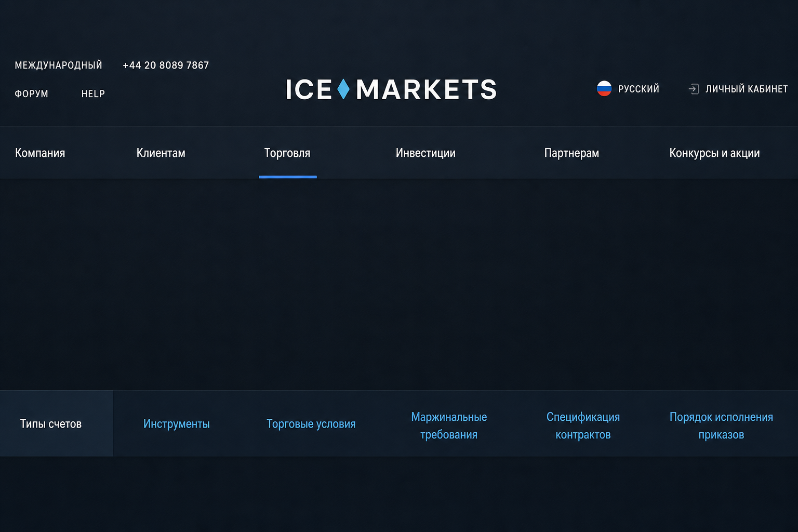Select the МЕЖДУНАРОДНЫЙ region option
Screen dimensions: 798x532
(x=59, y=65)
